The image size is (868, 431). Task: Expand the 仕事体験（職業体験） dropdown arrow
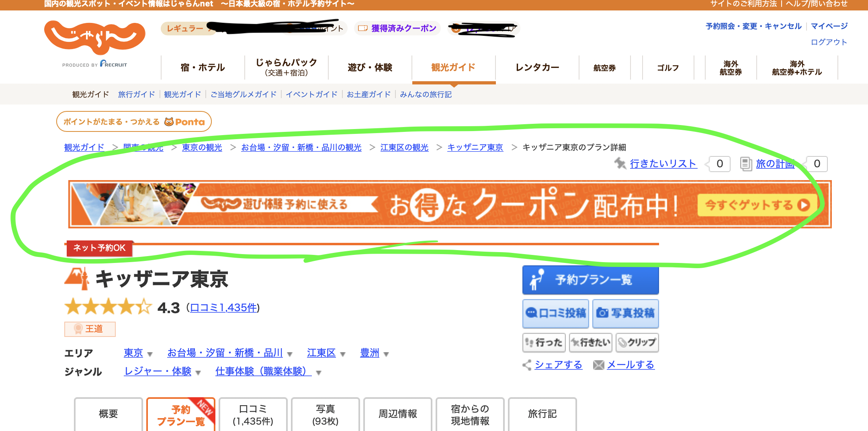click(x=319, y=373)
